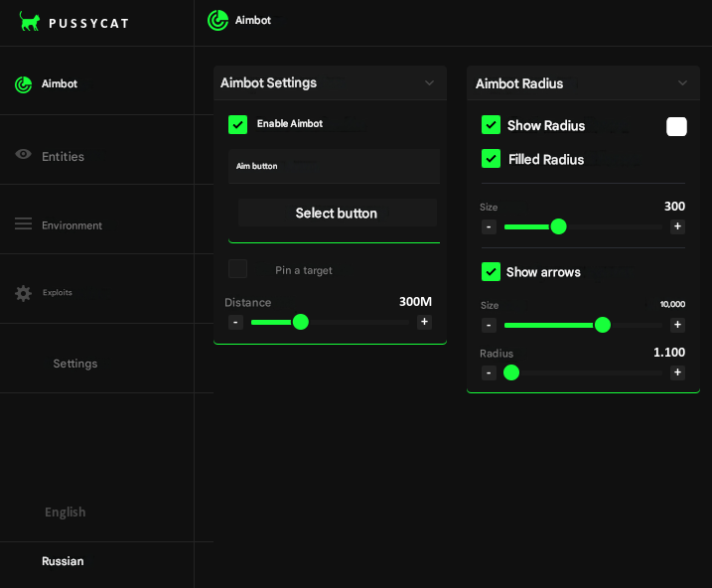Check the Pin a target checkbox
The width and height of the screenshot is (712, 588).
coord(238,269)
